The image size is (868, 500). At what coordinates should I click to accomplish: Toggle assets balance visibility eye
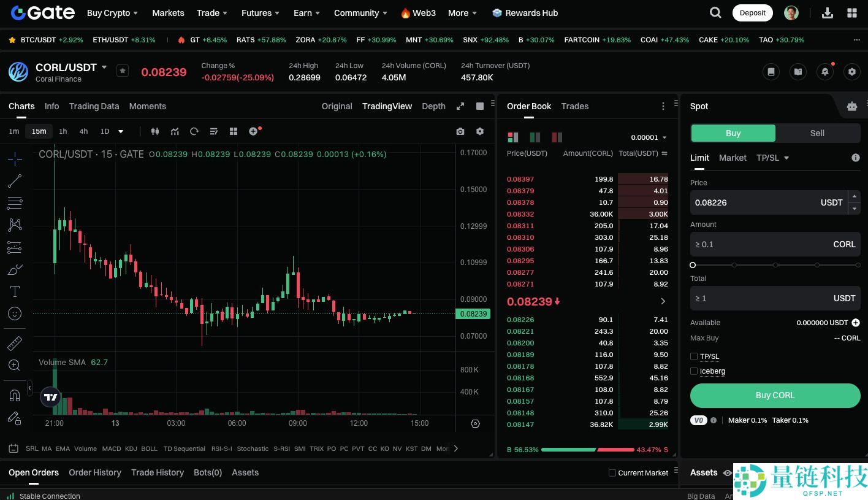[728, 473]
